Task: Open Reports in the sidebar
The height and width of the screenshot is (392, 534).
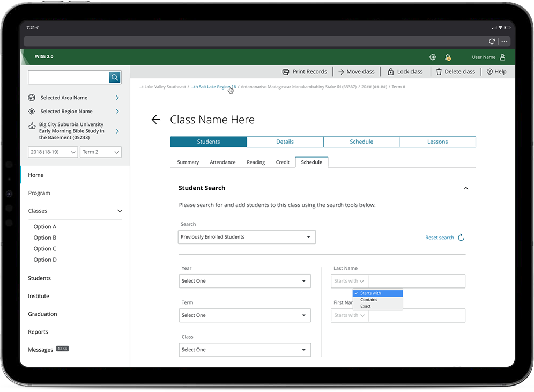Action: 38,332
